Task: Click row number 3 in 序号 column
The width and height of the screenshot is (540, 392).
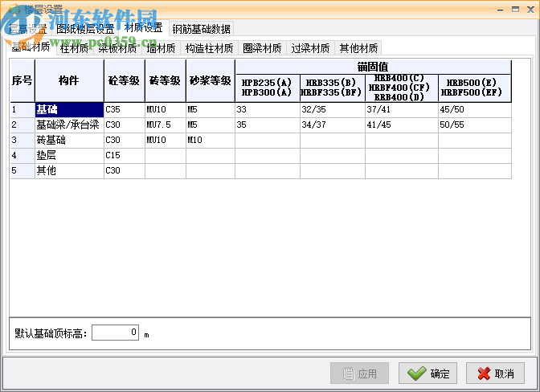Action: click(22, 140)
